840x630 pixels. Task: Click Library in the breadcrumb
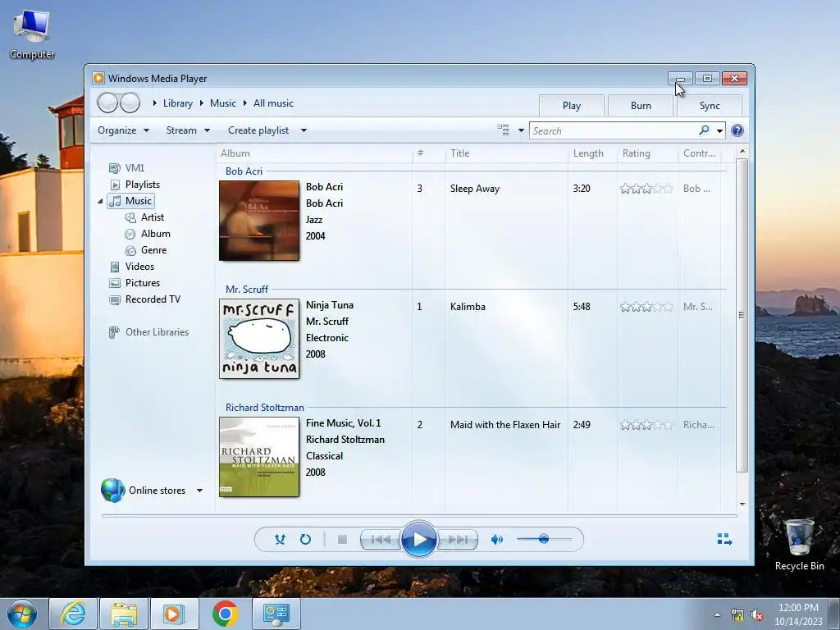pyautogui.click(x=178, y=103)
